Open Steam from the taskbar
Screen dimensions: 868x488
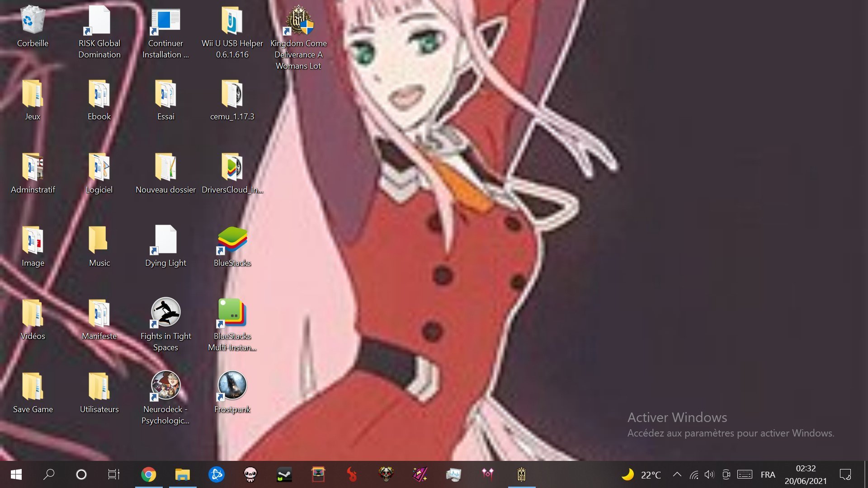click(284, 474)
